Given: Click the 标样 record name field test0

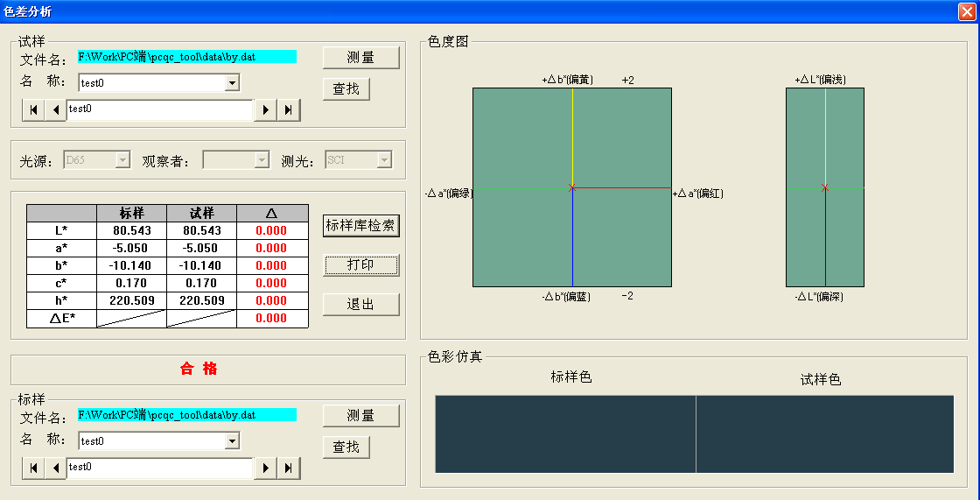Looking at the screenshot, I should point(159,468).
